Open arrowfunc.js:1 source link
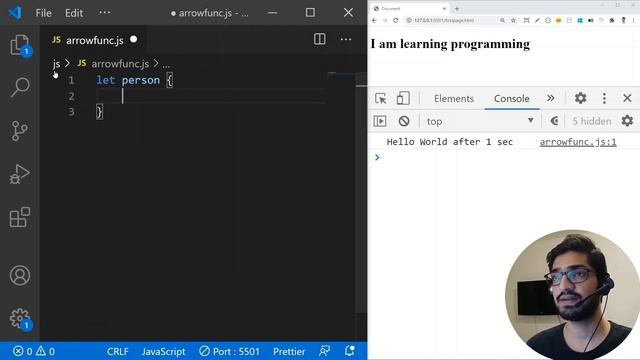The height and width of the screenshot is (360, 640). 578,142
